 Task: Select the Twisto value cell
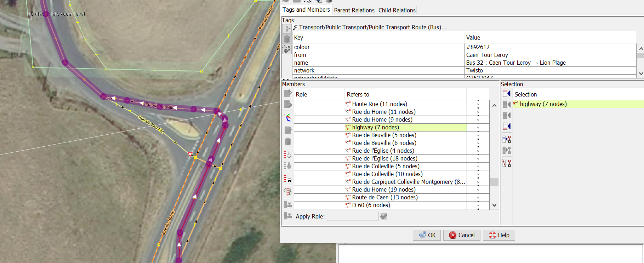pos(550,70)
